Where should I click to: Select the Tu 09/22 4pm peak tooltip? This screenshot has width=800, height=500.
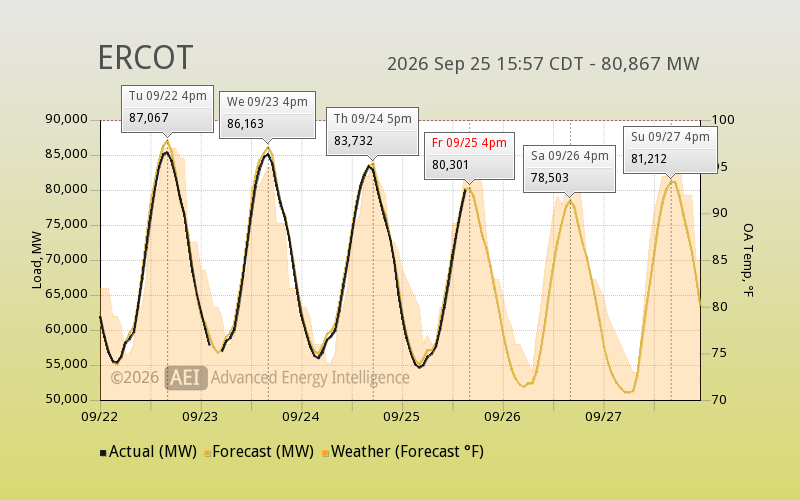tap(167, 109)
